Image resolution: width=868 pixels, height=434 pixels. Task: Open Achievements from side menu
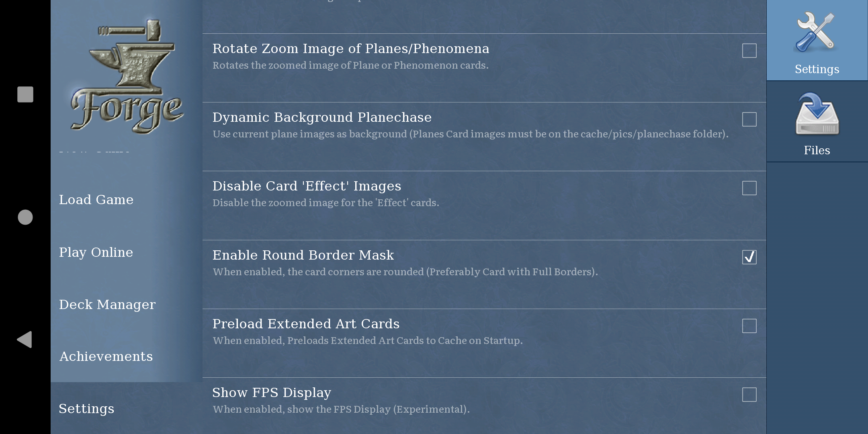click(106, 356)
